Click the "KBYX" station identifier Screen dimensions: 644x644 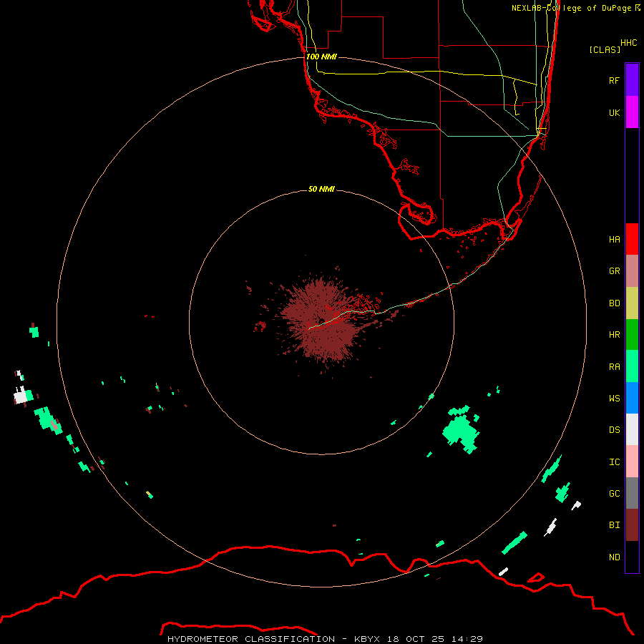pos(367,639)
